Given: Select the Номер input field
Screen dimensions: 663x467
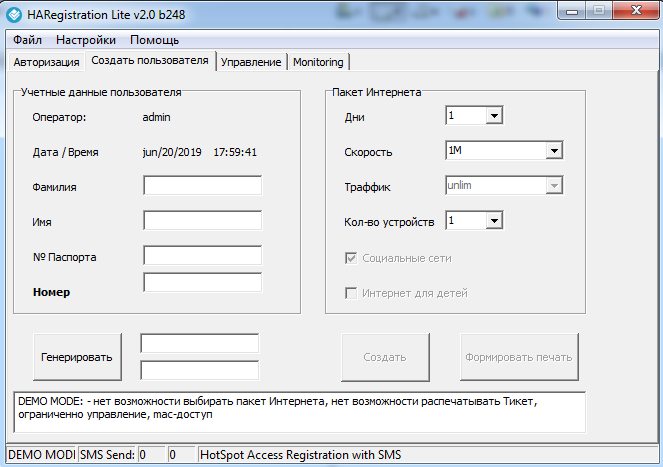Looking at the screenshot, I should pyautogui.click(x=202, y=282).
